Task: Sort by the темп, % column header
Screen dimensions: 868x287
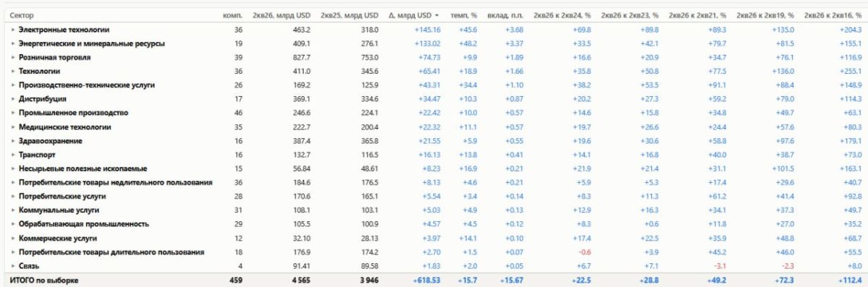Action: tap(464, 15)
